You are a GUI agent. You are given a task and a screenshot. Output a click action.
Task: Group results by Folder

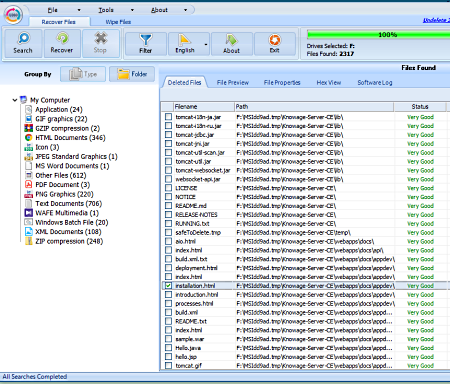click(x=132, y=74)
